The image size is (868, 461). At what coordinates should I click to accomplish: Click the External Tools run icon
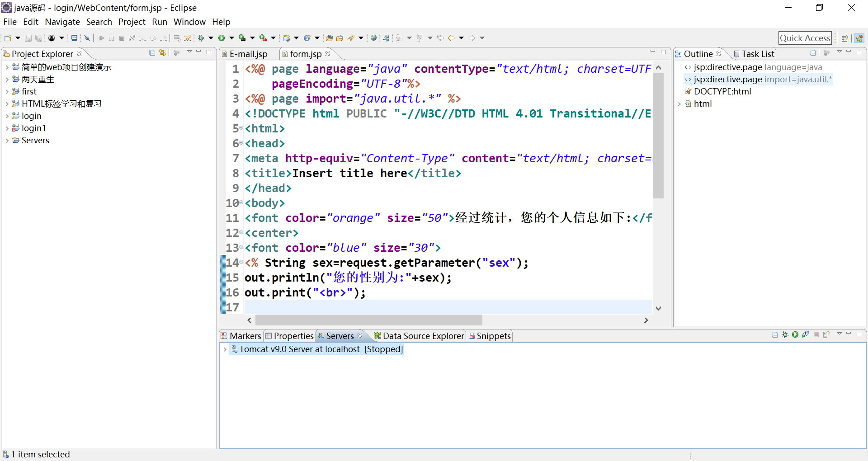tap(263, 38)
